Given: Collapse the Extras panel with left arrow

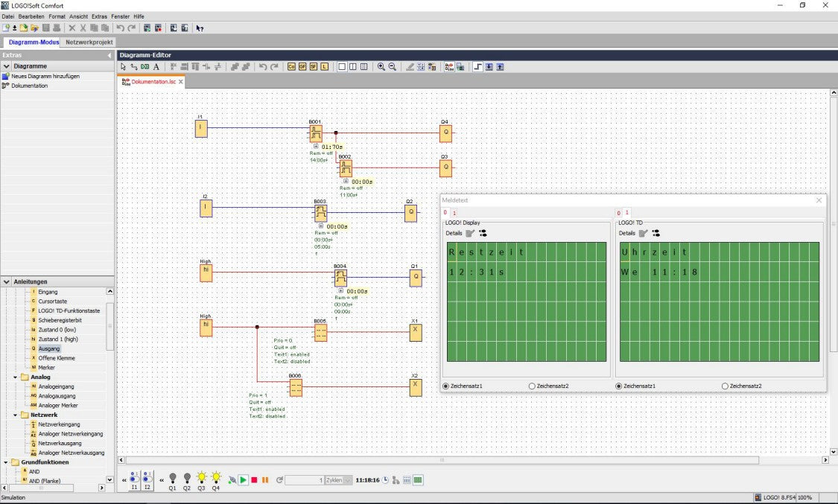Looking at the screenshot, I should point(109,55).
